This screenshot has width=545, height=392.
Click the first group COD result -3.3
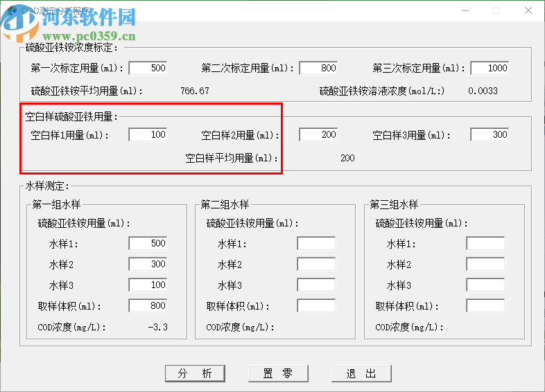[158, 327]
